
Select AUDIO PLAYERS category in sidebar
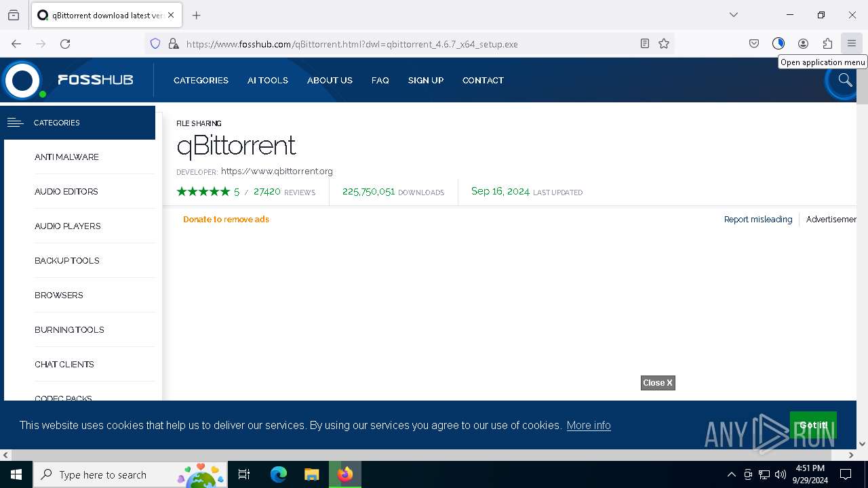pos(68,226)
